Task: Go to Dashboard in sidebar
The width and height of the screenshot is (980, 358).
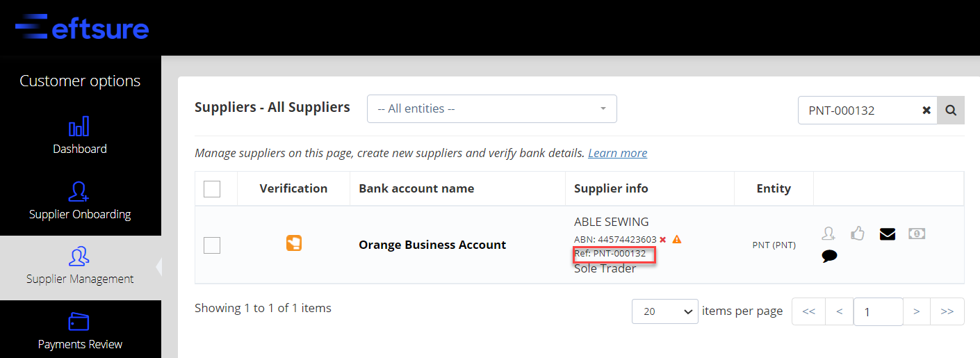Action: 80,136
